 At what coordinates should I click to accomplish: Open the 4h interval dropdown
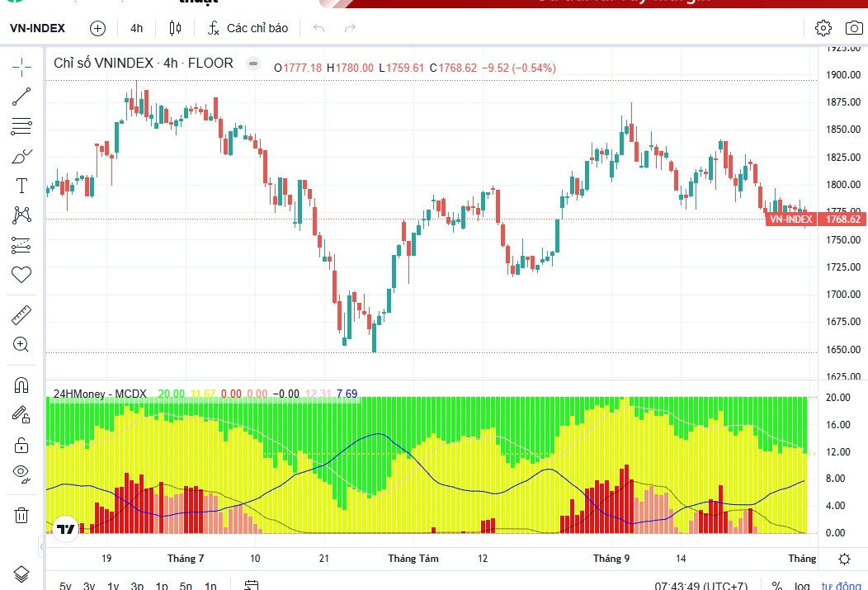click(137, 28)
